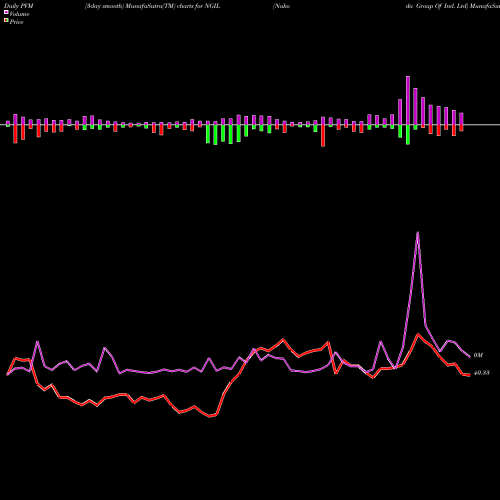Click the peak of the magenta volume line
Screen dimensions: 500x500
418,233
